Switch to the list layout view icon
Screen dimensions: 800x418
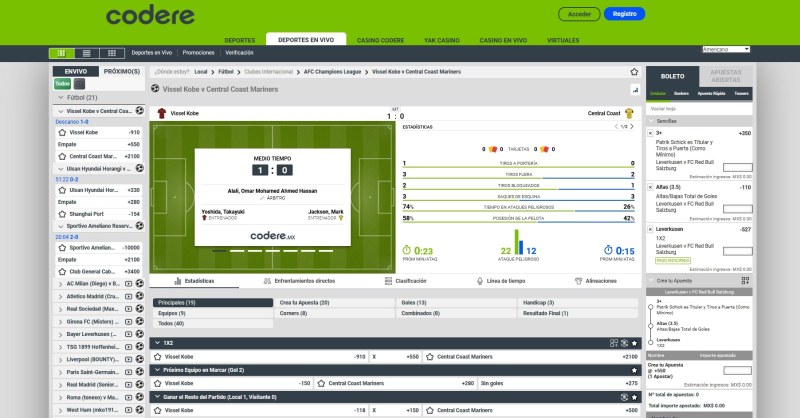87,53
